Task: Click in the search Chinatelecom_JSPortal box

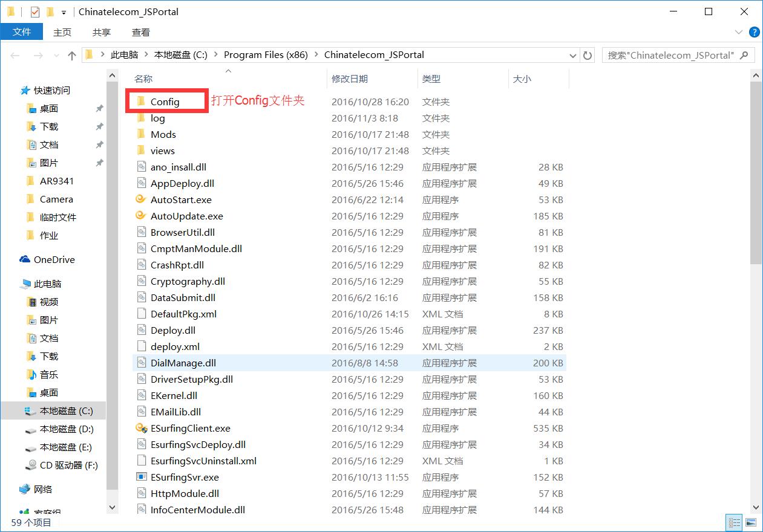Action: pyautogui.click(x=670, y=55)
